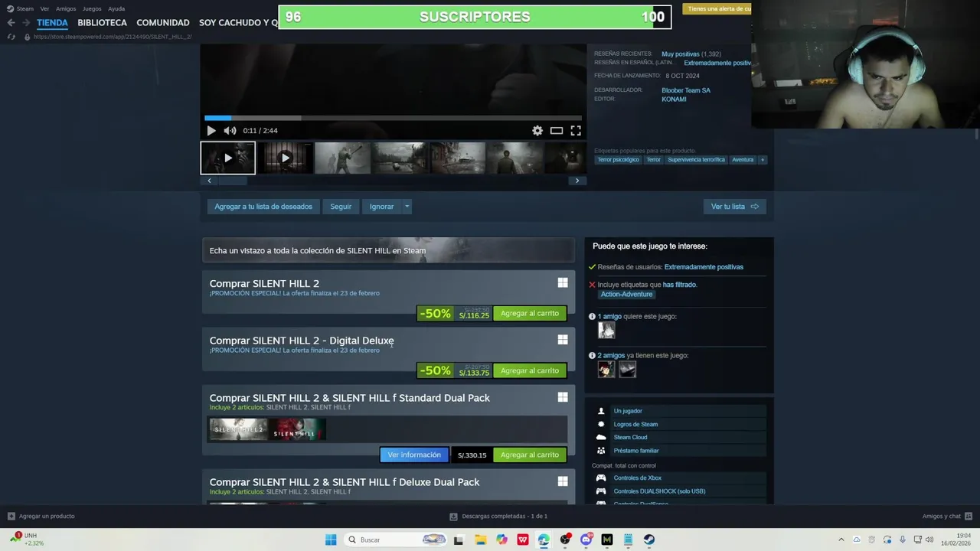Click Windows icon on Digital Deluxe edition
Viewport: 980px width, 551px height.
click(x=563, y=340)
